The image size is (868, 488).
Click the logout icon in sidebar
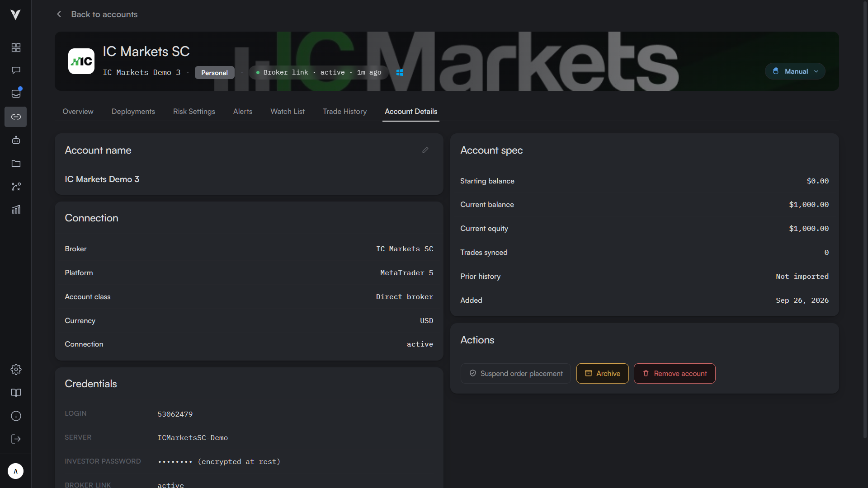tap(16, 439)
